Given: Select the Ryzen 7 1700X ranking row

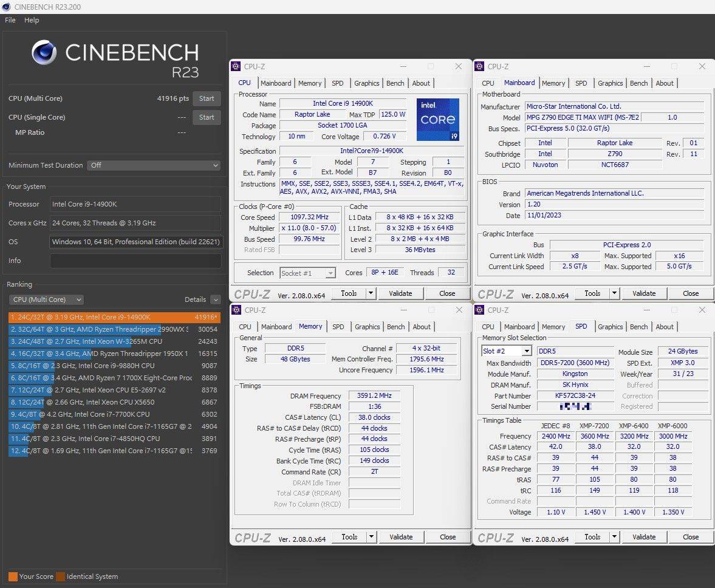Looking at the screenshot, I should point(114,378).
